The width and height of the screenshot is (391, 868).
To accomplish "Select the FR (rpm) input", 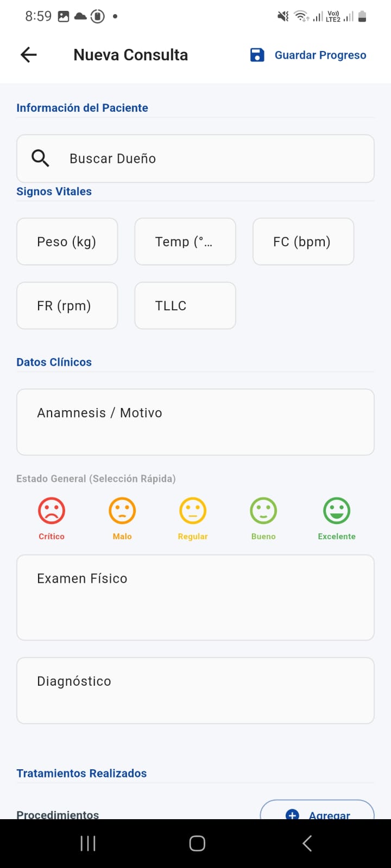I will click(67, 306).
